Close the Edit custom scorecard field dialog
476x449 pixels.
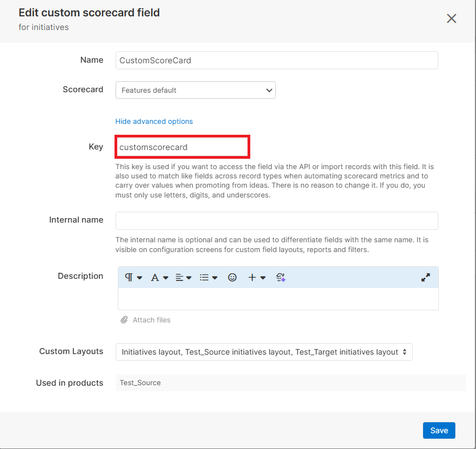click(x=451, y=19)
